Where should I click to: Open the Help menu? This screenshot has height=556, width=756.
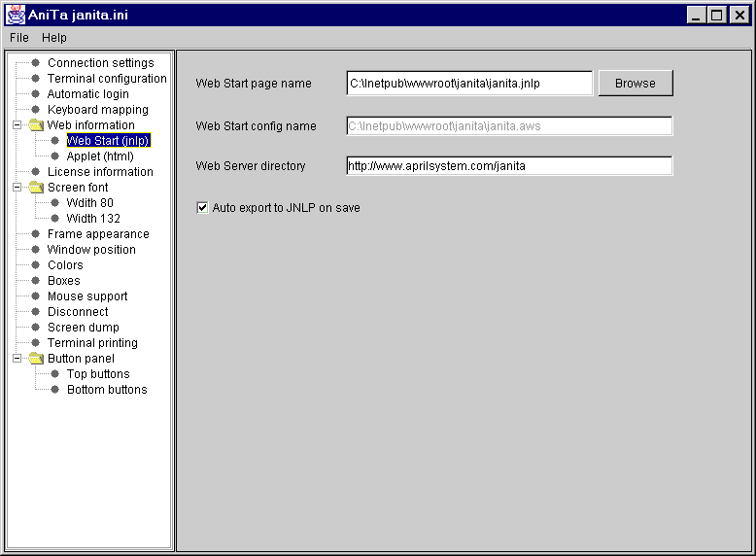[x=54, y=38]
